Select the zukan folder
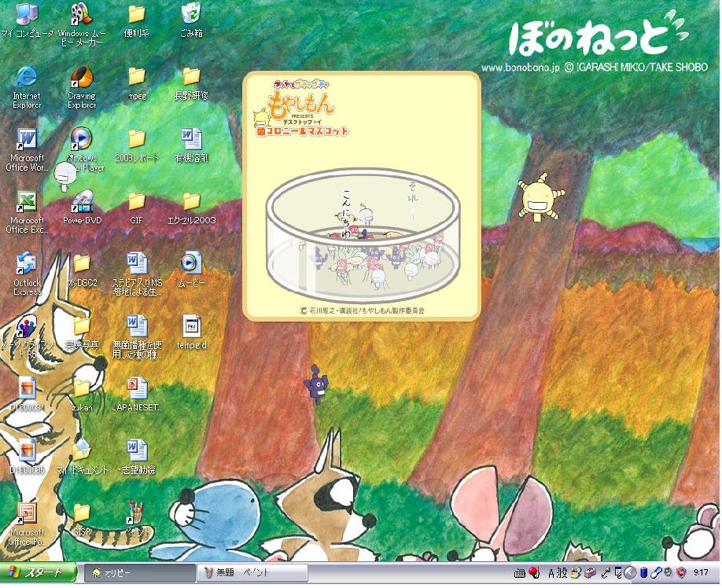The image size is (722, 588). (x=82, y=395)
